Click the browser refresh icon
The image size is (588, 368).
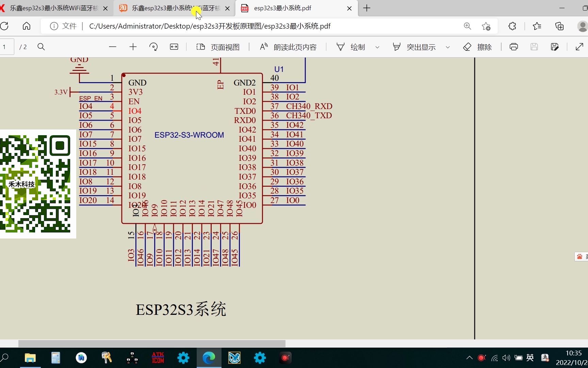(x=4, y=26)
